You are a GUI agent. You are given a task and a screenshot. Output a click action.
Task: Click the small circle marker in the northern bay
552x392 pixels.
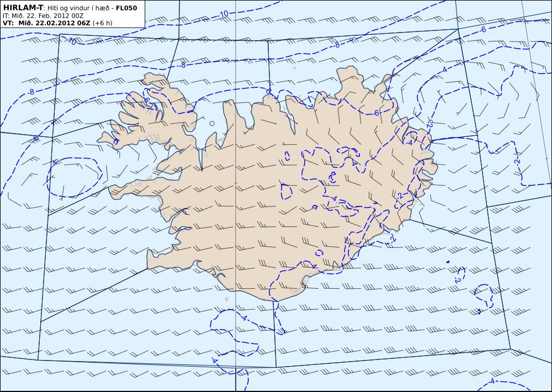point(212,124)
